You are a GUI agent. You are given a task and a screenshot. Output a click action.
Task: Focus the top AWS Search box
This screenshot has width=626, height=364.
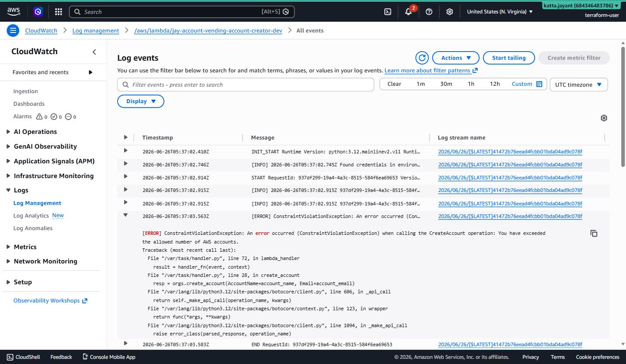[x=182, y=12]
